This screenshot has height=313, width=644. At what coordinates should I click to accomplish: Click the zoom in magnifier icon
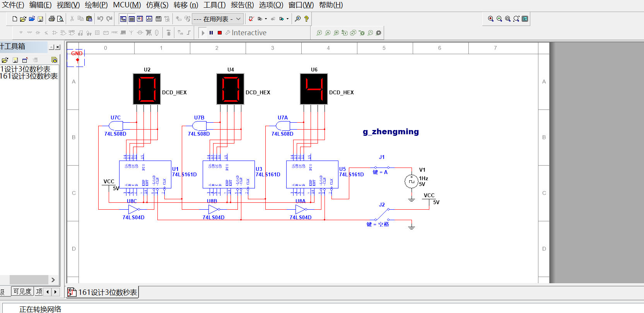pos(490,19)
